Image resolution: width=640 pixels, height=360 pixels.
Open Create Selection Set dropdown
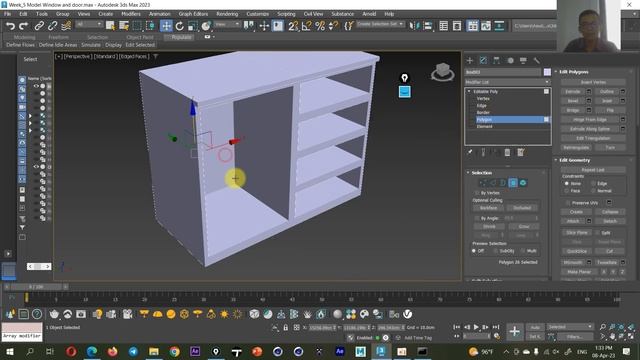pos(380,24)
